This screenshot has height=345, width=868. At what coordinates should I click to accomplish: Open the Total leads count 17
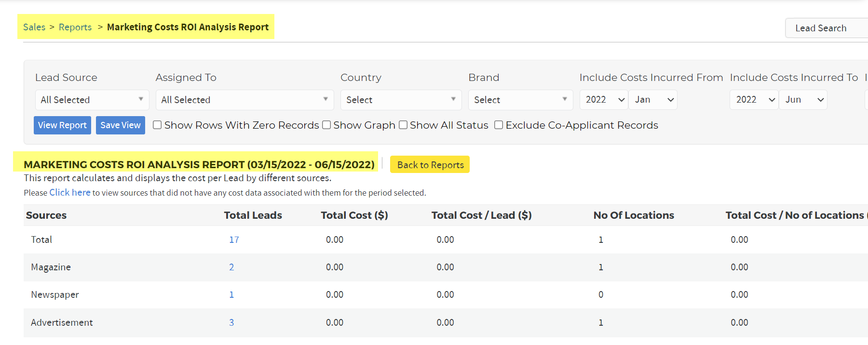pyautogui.click(x=234, y=239)
